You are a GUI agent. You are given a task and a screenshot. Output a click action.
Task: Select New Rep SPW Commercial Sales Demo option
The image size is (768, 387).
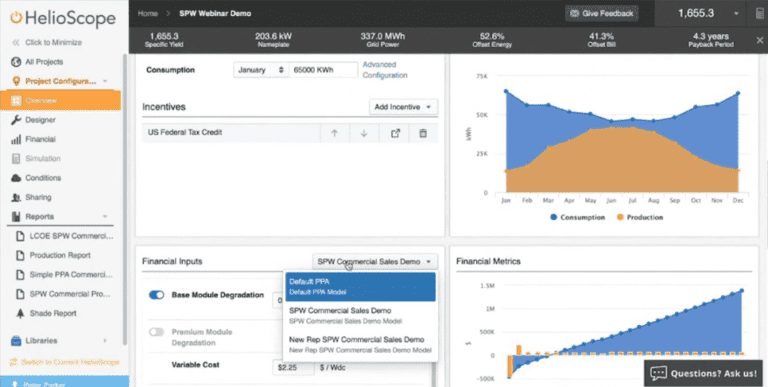point(360,344)
